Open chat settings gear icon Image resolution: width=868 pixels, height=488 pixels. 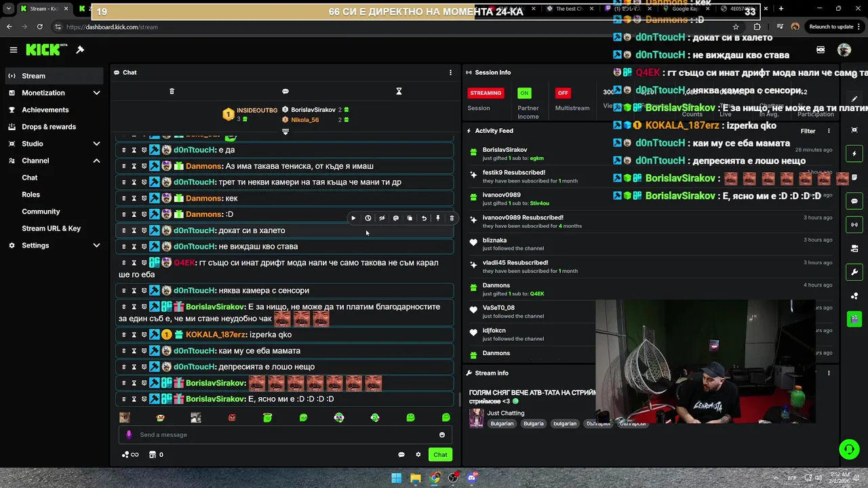tap(418, 455)
